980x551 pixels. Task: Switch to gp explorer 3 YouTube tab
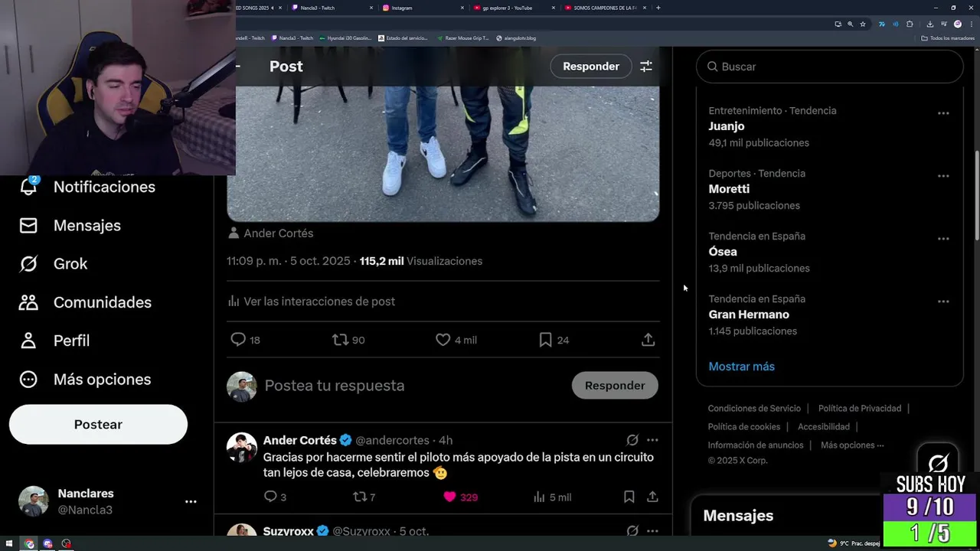(x=514, y=8)
